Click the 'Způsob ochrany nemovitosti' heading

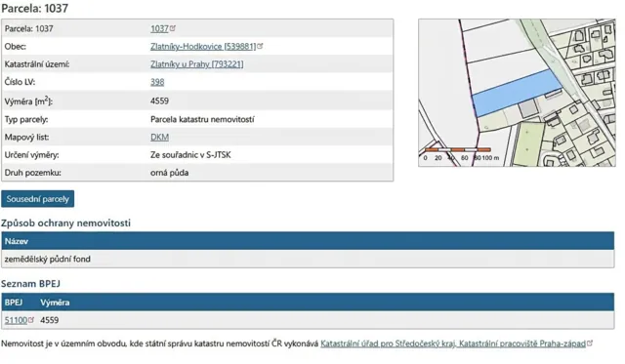coord(65,223)
